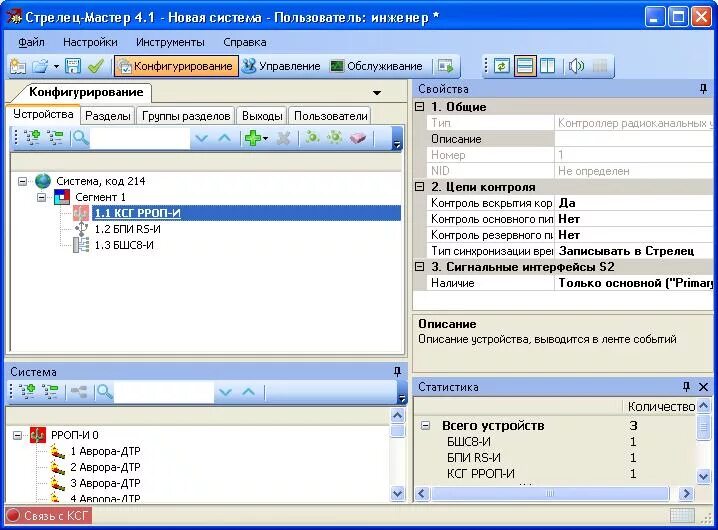Select the Разделы tab
This screenshot has width=718, height=530.
point(108,116)
